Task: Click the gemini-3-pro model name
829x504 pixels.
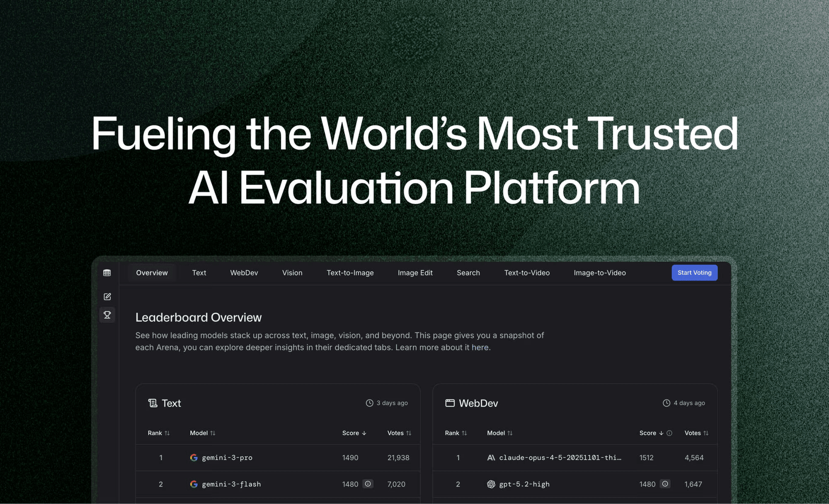Action: [x=227, y=458]
